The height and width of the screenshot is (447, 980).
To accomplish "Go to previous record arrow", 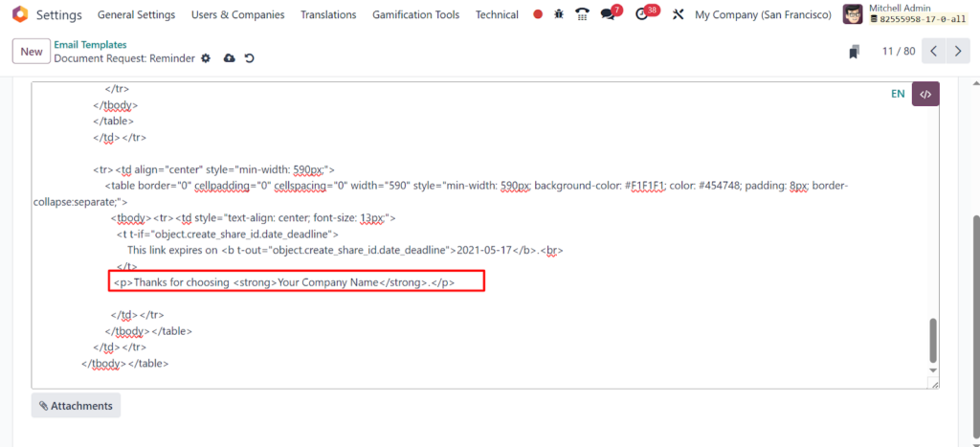I will click(x=934, y=52).
